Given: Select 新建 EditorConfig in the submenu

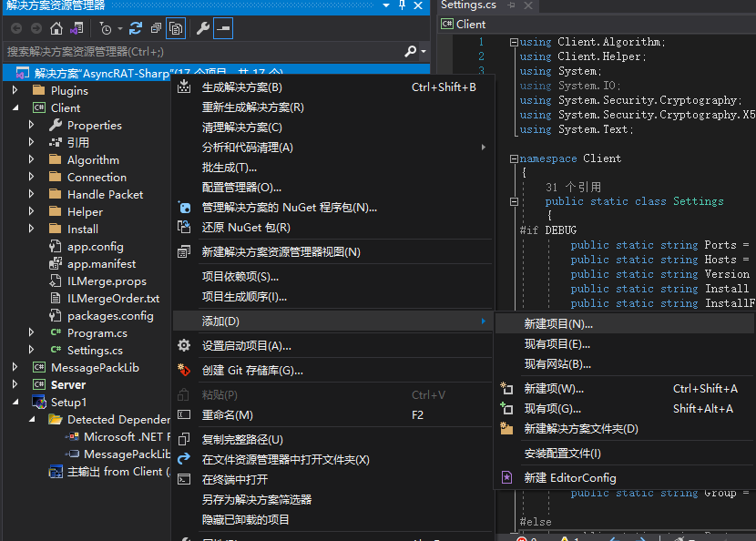Looking at the screenshot, I should (x=569, y=477).
